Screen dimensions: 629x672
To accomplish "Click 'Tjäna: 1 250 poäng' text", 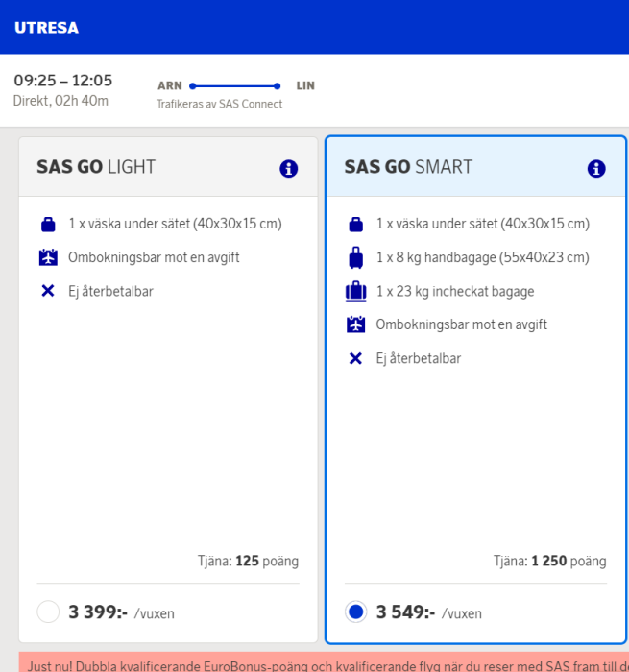I will pyautogui.click(x=549, y=562).
